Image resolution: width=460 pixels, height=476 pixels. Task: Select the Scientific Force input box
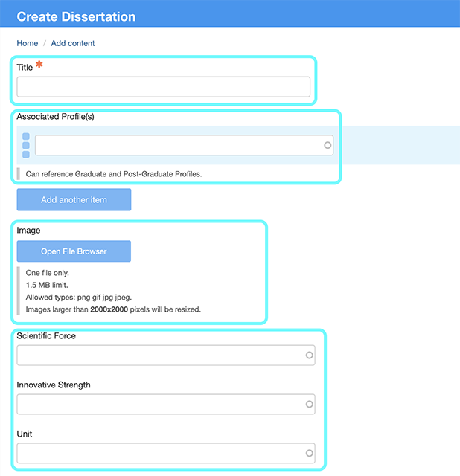160,356
